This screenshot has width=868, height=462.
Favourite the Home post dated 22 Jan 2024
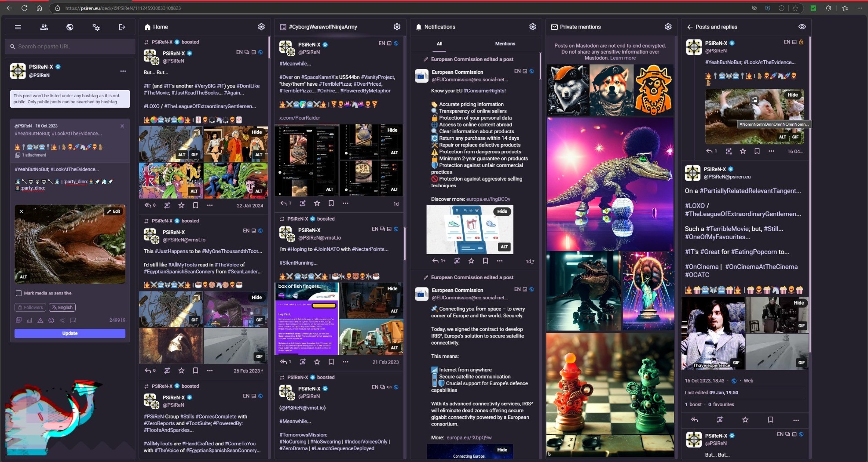click(x=181, y=205)
